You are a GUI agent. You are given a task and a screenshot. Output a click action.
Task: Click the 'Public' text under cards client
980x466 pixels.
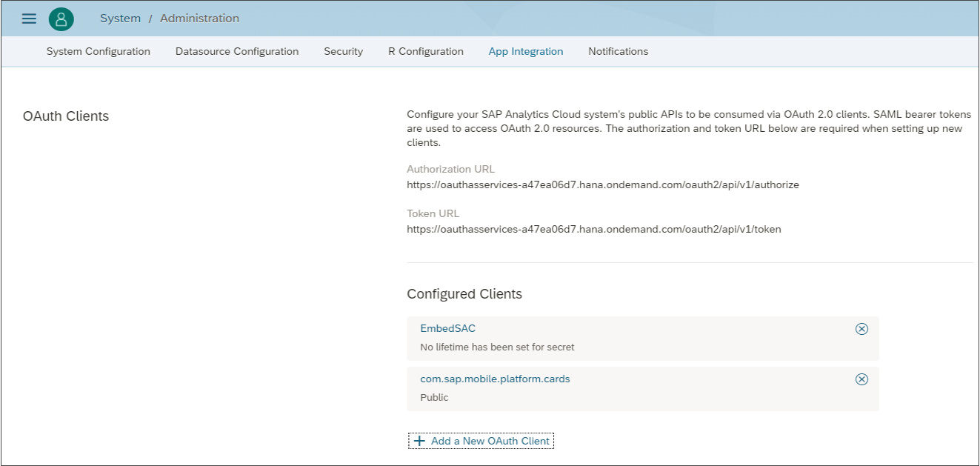(434, 397)
